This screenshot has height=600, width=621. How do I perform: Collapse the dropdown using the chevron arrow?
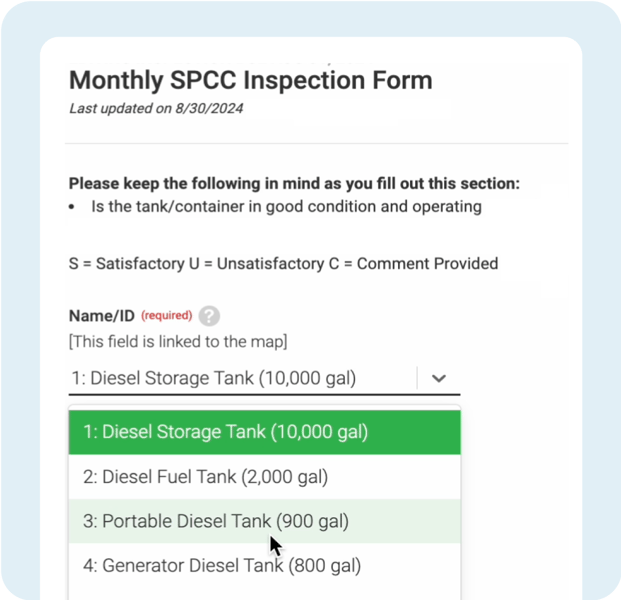click(x=438, y=379)
